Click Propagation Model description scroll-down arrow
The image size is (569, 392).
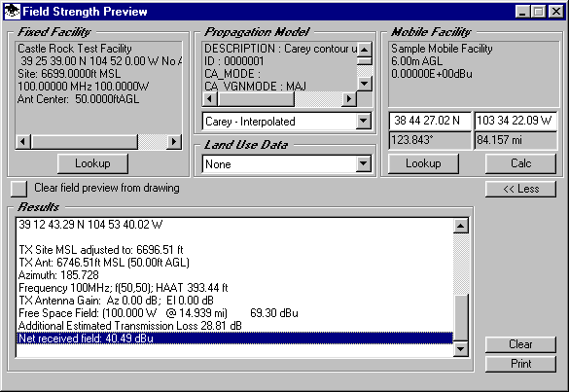pos(365,84)
